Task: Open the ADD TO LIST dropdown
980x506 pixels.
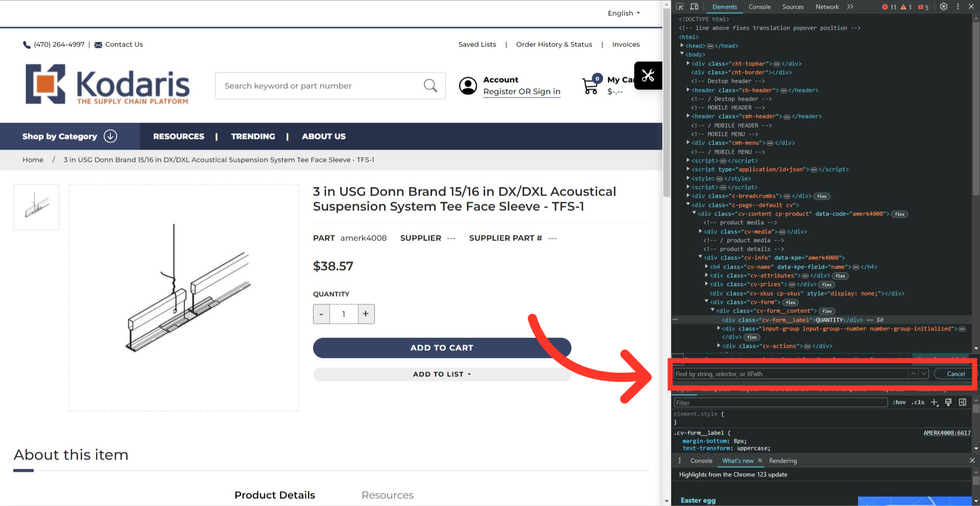Action: [442, 374]
